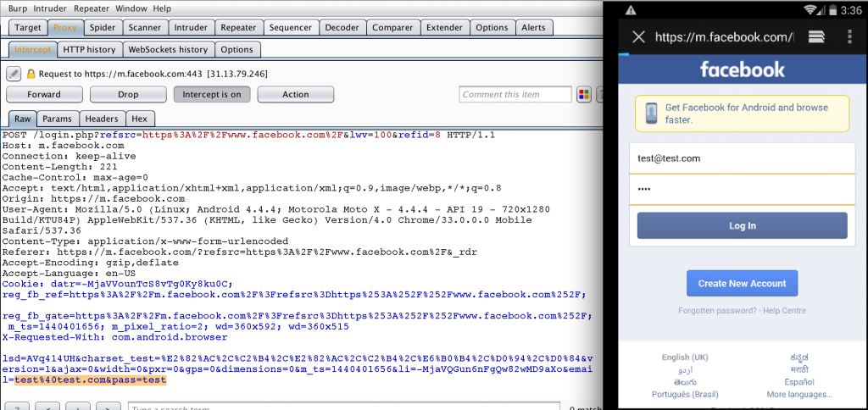This screenshot has width=868, height=410.
Task: Tap the phone icon in the Android banner
Action: 652,114
